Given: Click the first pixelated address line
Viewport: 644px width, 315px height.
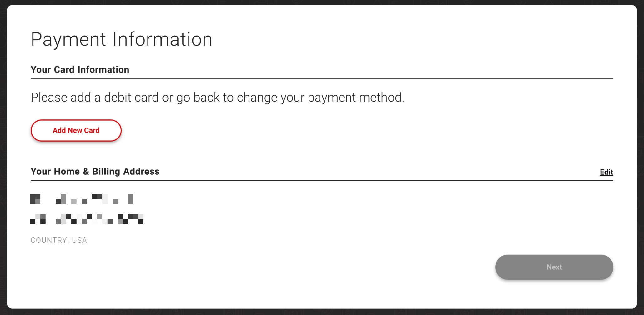Looking at the screenshot, I should click(82, 199).
